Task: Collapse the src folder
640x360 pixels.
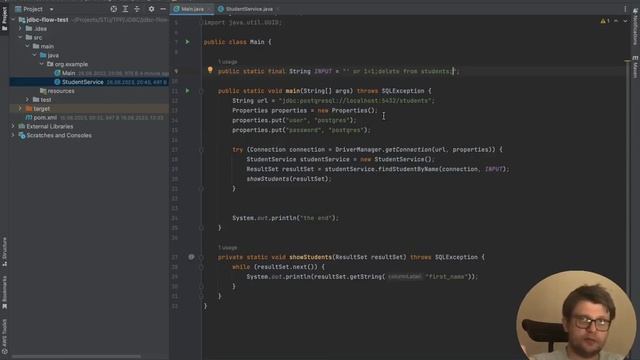Action: (x=20, y=38)
